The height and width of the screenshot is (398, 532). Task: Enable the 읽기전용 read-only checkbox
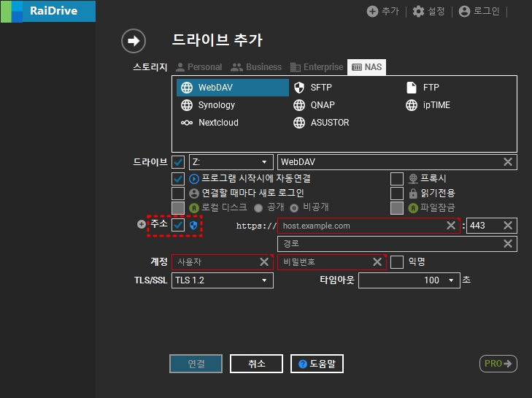click(397, 194)
